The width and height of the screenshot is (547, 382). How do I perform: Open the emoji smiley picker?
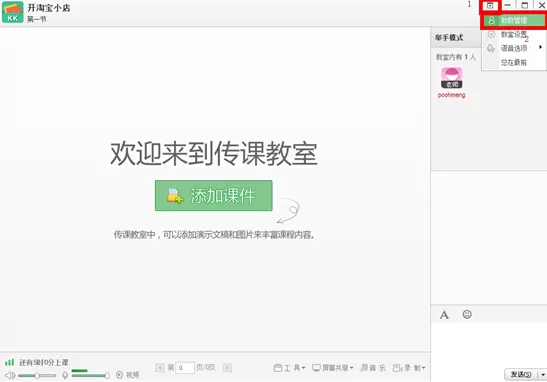click(x=467, y=314)
